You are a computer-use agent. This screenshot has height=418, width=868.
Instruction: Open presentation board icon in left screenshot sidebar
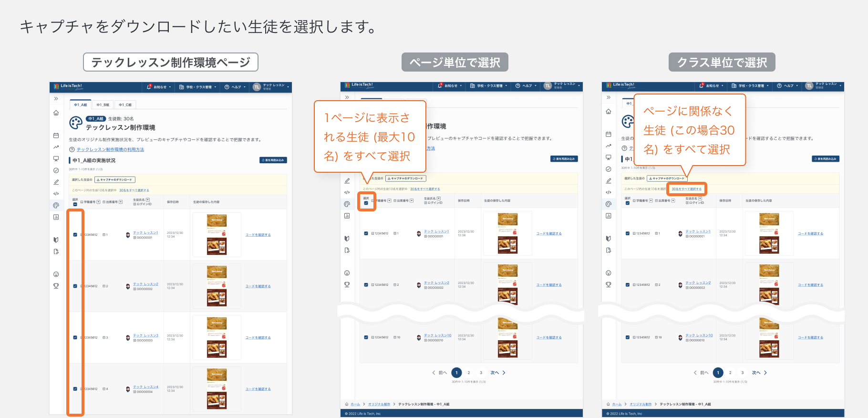point(56,158)
